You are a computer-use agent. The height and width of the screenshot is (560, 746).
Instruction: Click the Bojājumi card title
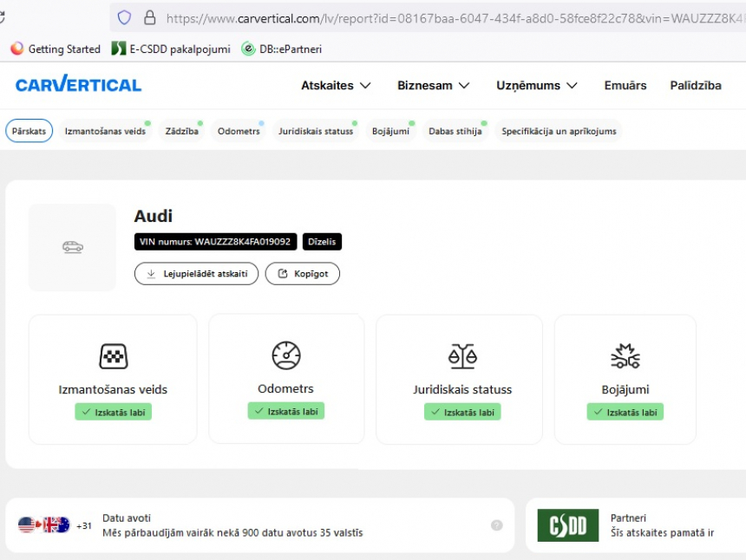[x=625, y=389]
